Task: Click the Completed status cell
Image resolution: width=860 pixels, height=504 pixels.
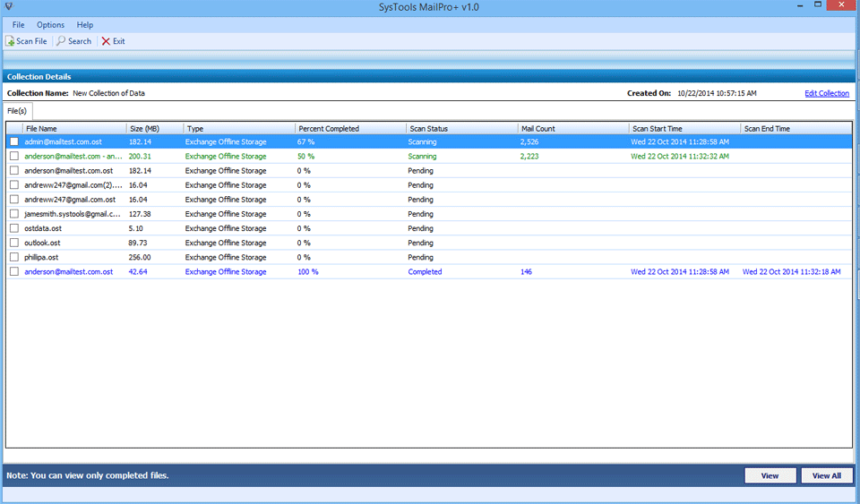Action: pos(425,272)
